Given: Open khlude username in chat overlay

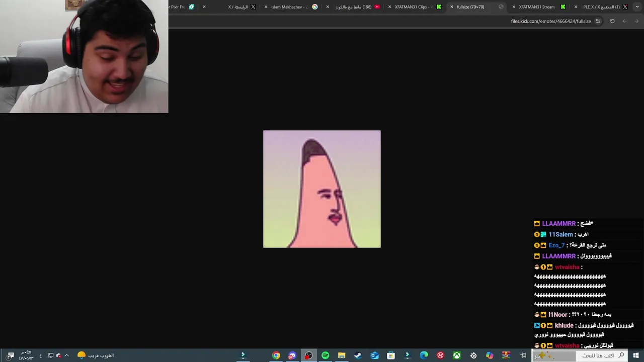Looking at the screenshot, I should 564,326.
